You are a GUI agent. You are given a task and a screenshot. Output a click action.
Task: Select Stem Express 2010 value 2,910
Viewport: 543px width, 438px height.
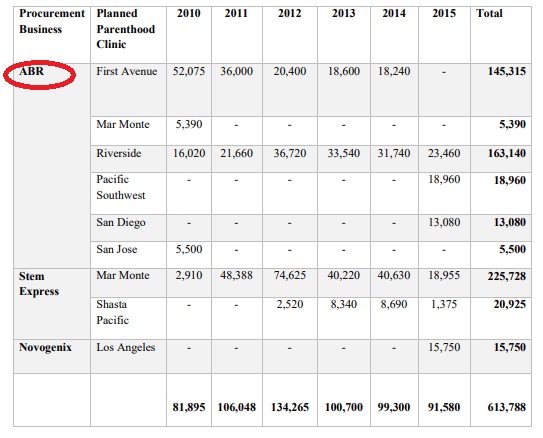(189, 275)
